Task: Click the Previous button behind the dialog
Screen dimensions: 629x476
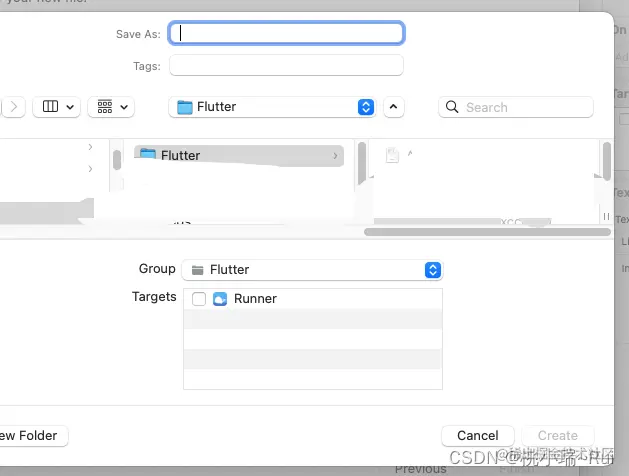Action: [420, 470]
